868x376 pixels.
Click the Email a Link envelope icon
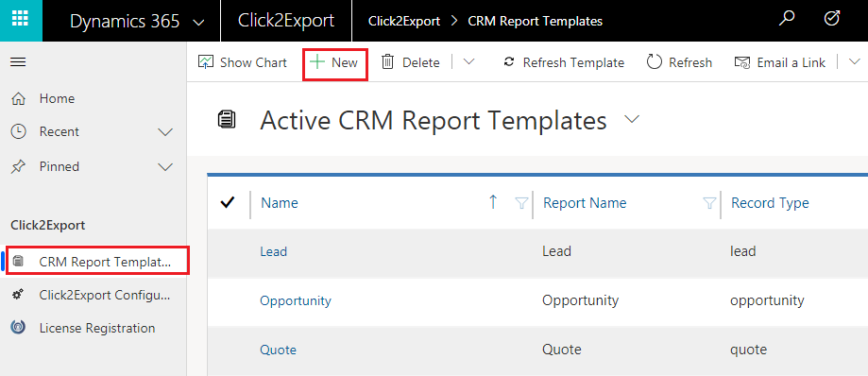(x=741, y=62)
